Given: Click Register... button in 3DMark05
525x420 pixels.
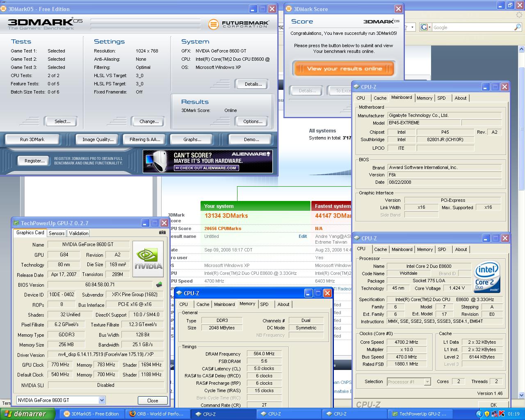Looking at the screenshot, I should 34,161.
